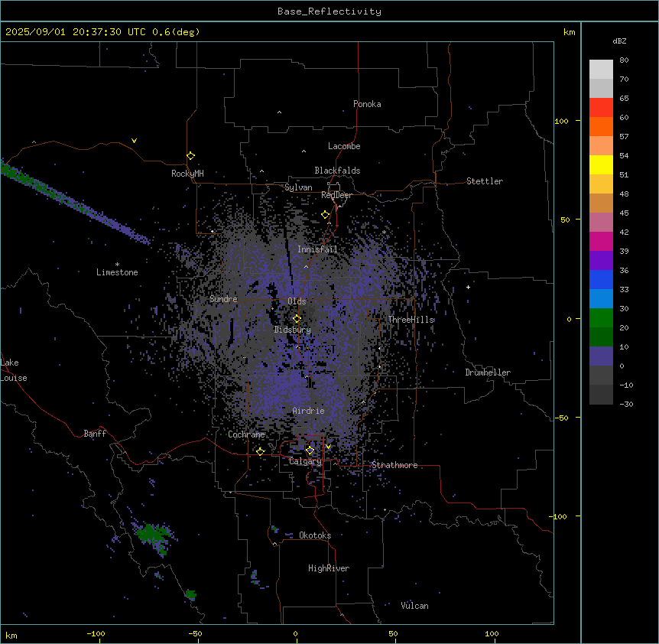Click the Okotoks label
Image resolution: width=659 pixels, height=644 pixels.
pos(315,535)
